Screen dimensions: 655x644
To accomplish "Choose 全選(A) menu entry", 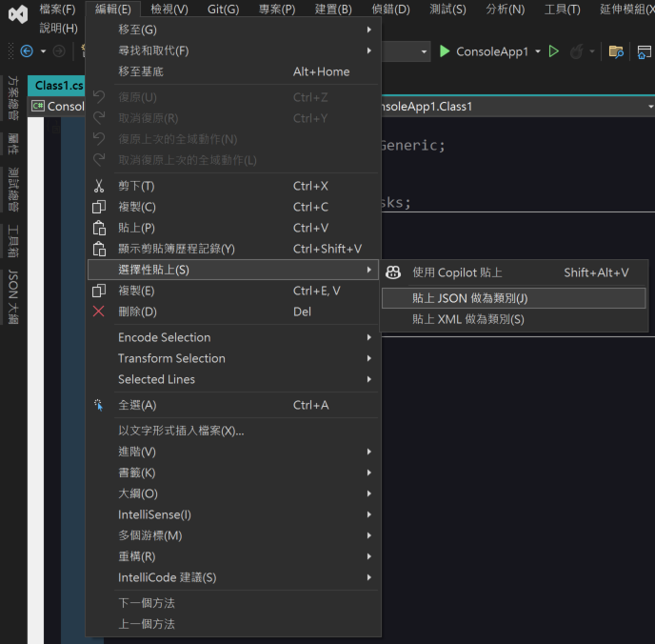I will pyautogui.click(x=233, y=405).
